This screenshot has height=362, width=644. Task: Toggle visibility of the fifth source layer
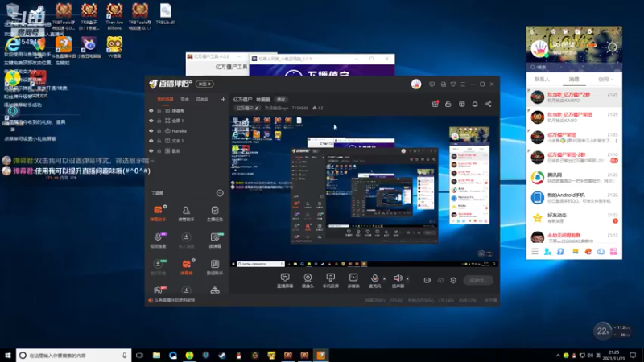pyautogui.click(x=151, y=151)
